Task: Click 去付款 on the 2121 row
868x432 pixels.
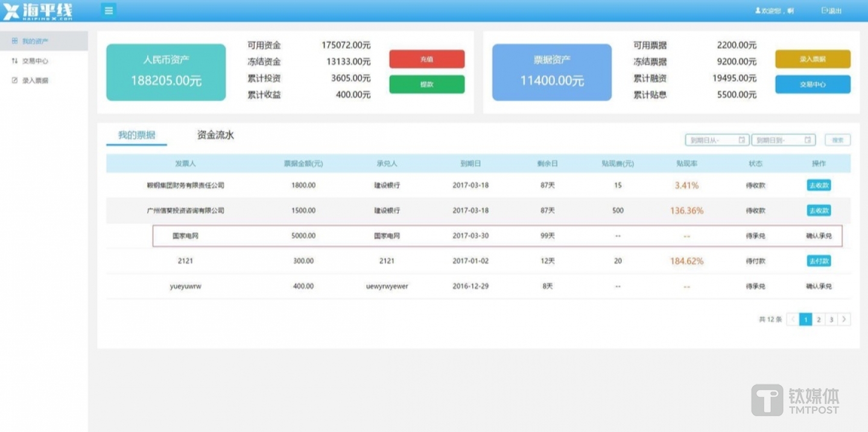Action: pos(820,261)
